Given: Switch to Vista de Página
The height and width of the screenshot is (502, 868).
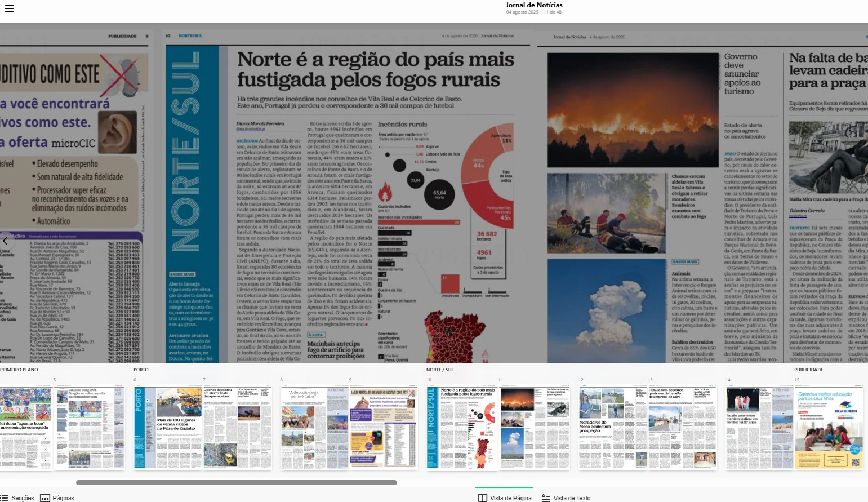Looking at the screenshot, I should [x=505, y=498].
